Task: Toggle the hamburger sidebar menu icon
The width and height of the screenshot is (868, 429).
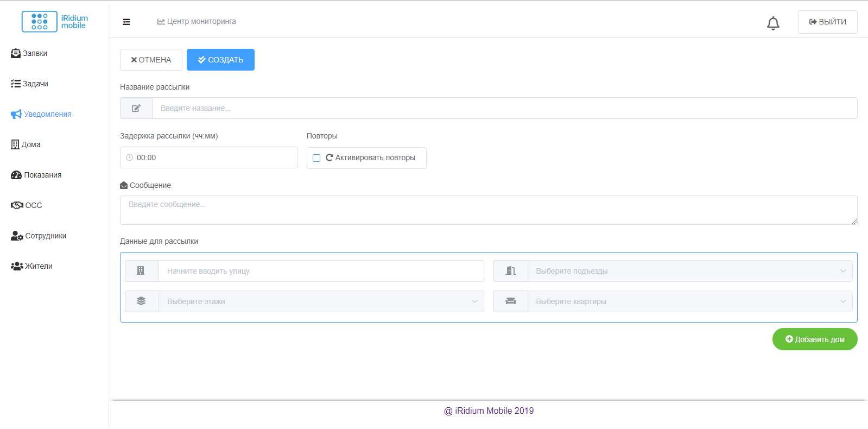Action: click(126, 22)
